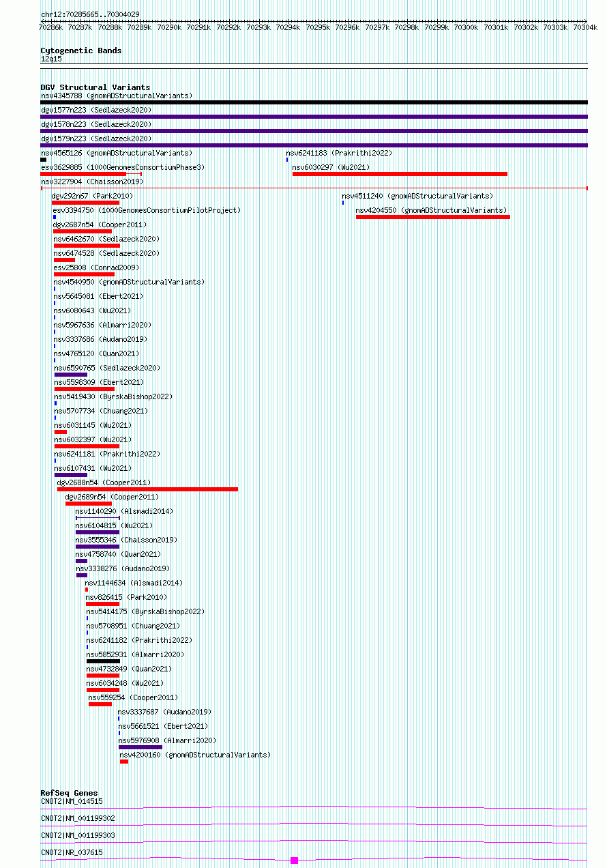Select CNOT2|NM_014515 transcript

click(72, 801)
